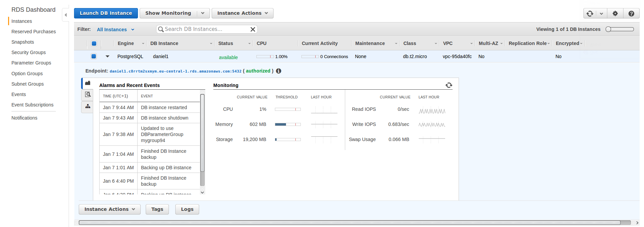The image size is (644, 227).
Task: Refresh the Monitoring panel
Action: (x=449, y=85)
